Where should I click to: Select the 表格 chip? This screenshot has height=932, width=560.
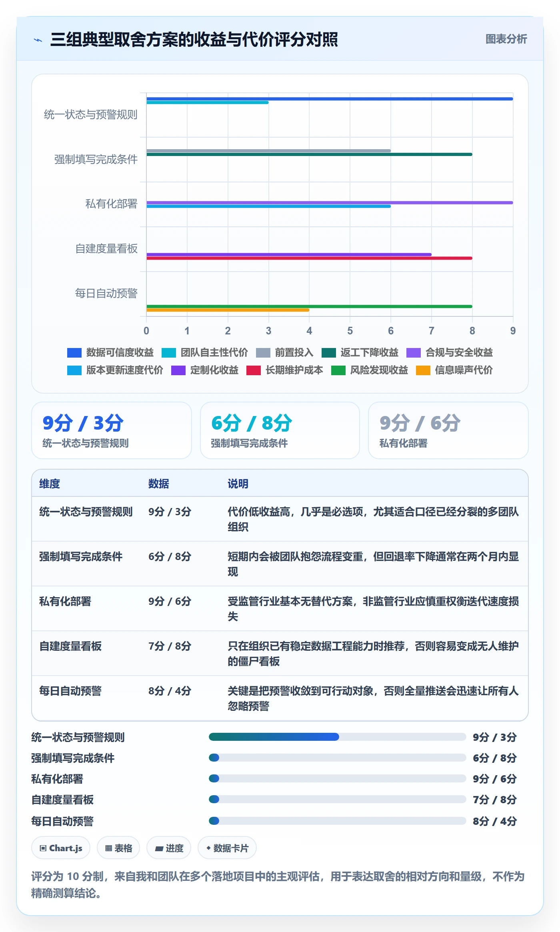[x=118, y=848]
